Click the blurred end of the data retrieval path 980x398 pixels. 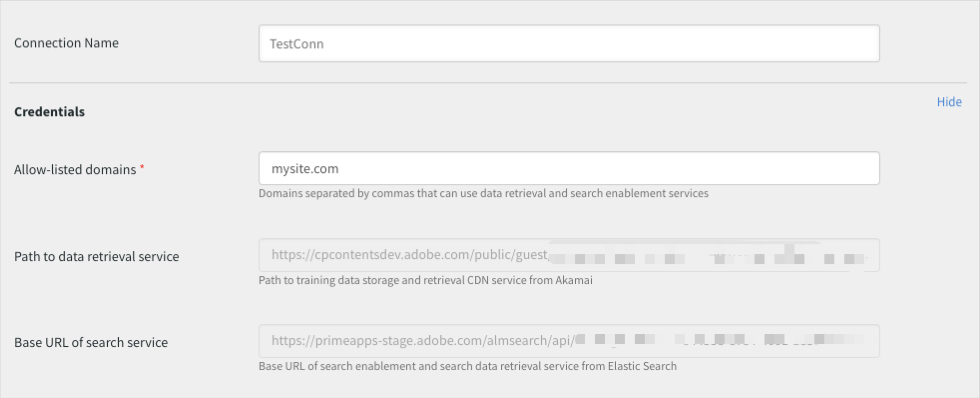click(709, 257)
